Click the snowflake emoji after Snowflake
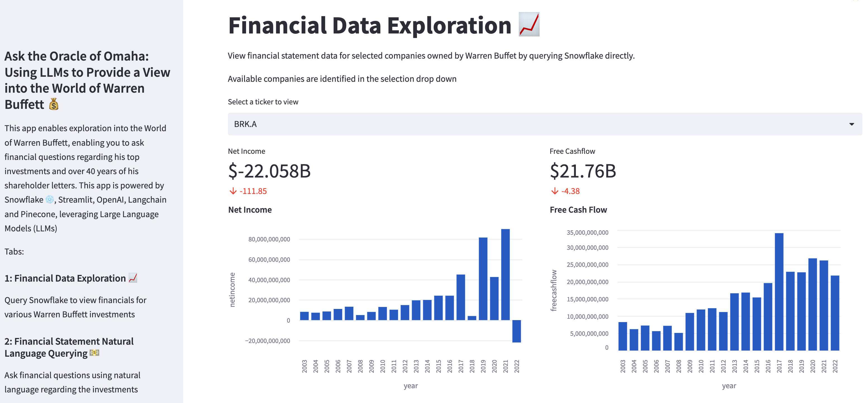Viewport: 868px width, 403px height. click(49, 200)
